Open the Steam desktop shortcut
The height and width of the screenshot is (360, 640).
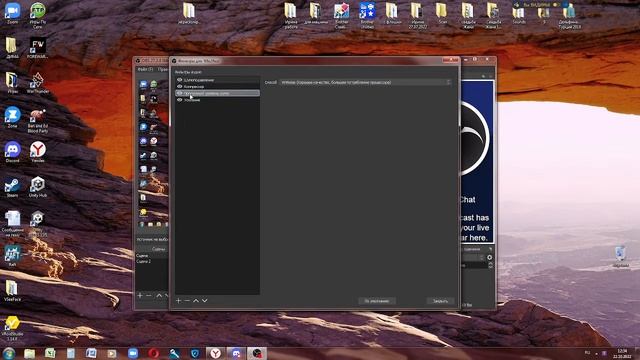pyautogui.click(x=12, y=187)
